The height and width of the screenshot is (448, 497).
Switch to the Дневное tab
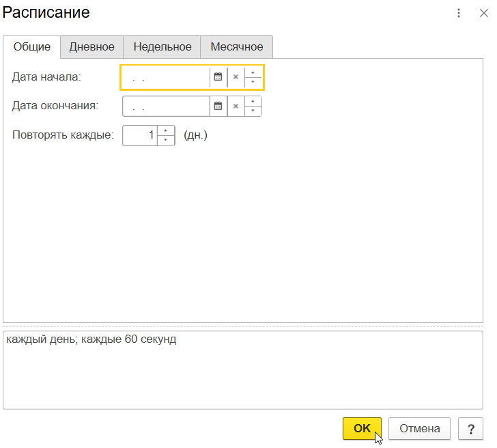pyautogui.click(x=92, y=46)
